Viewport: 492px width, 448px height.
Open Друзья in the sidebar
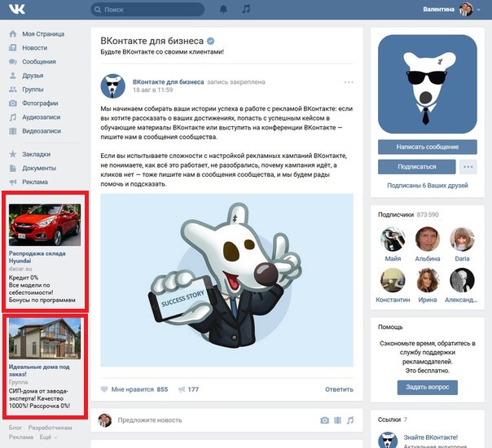(33, 75)
